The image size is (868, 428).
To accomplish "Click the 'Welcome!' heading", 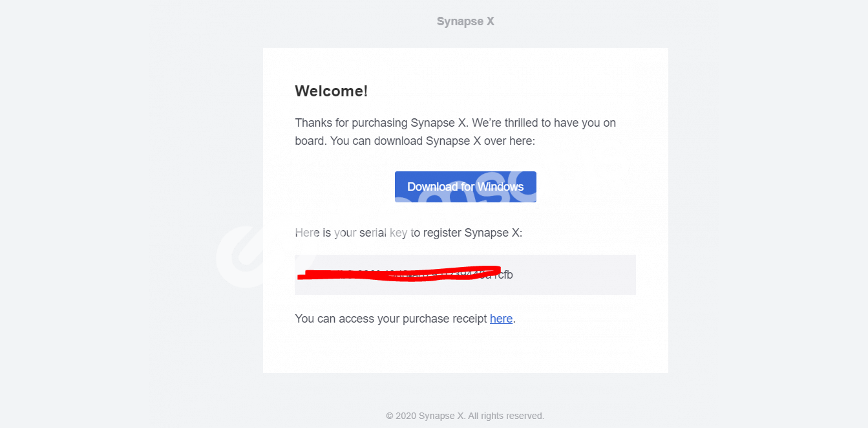I will point(331,91).
